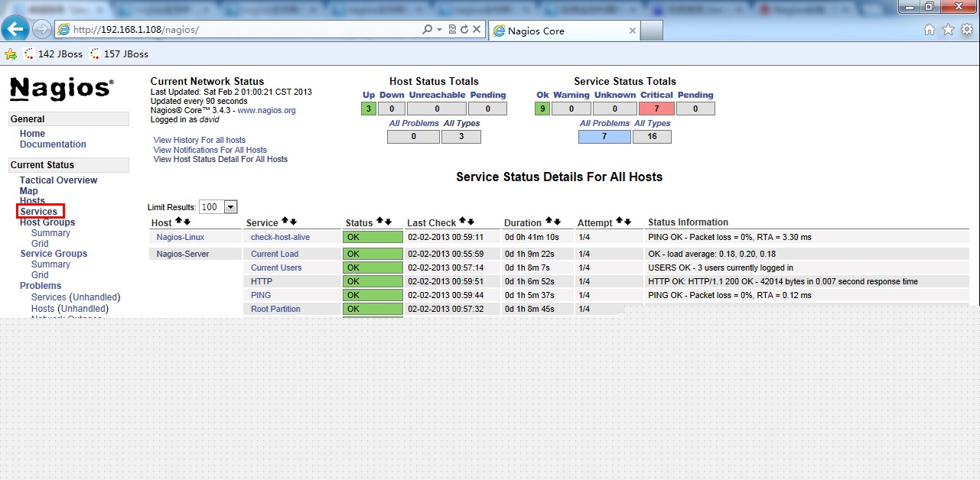Image resolution: width=980 pixels, height=480 pixels.
Task: Click the red Critical count 7 box
Action: (x=657, y=109)
